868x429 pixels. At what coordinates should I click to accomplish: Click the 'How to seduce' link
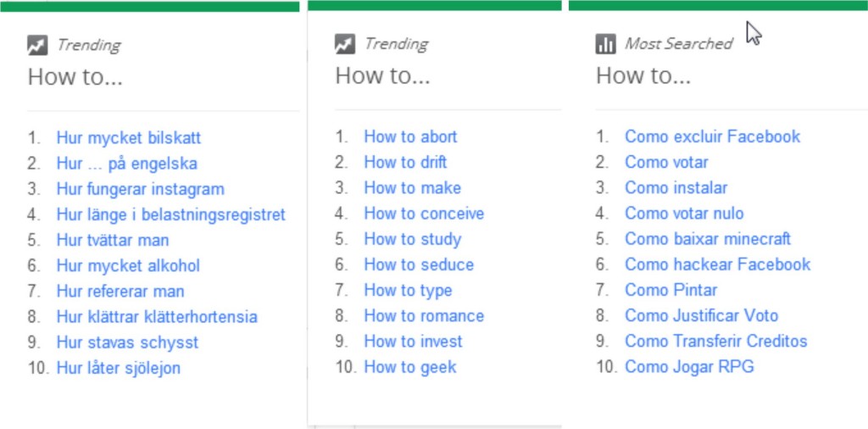point(419,265)
